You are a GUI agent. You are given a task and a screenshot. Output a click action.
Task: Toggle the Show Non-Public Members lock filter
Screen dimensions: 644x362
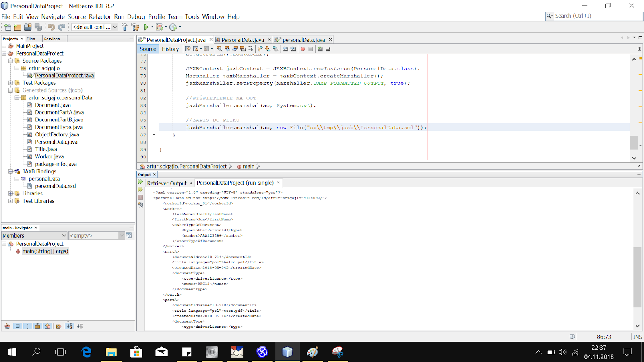[x=37, y=326]
